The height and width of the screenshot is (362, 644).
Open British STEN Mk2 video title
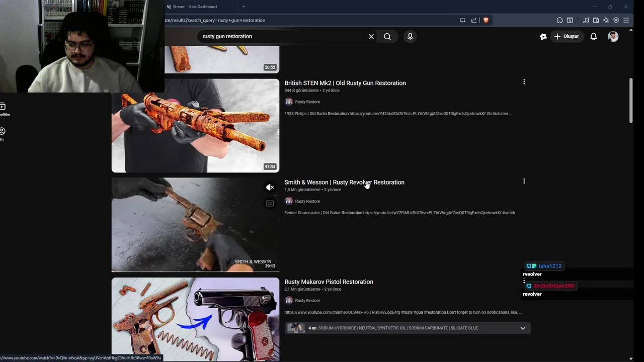345,83
